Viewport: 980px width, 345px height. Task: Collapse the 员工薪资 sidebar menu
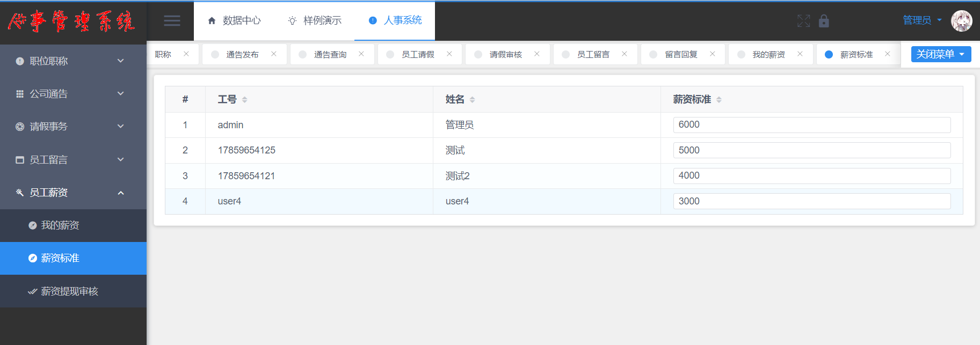(x=73, y=193)
